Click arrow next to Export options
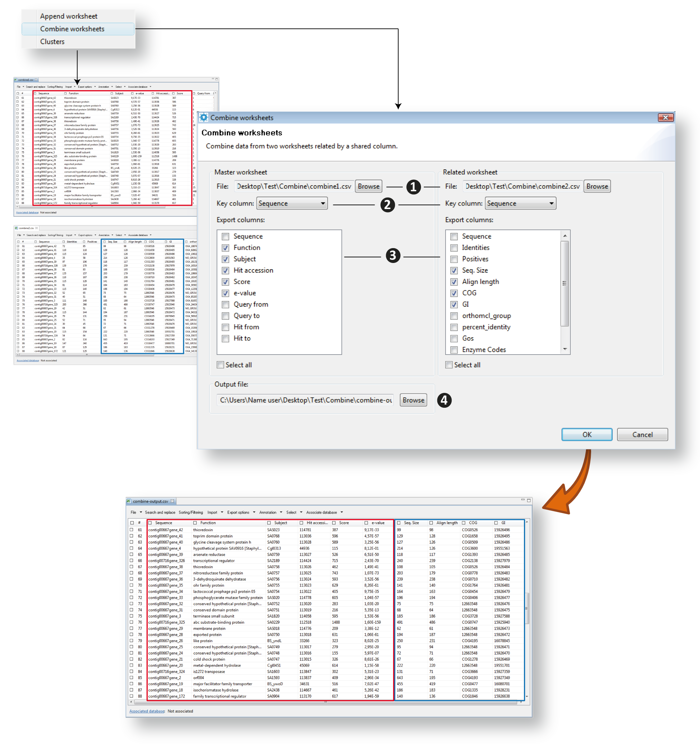The height and width of the screenshot is (745, 700). coord(254,512)
